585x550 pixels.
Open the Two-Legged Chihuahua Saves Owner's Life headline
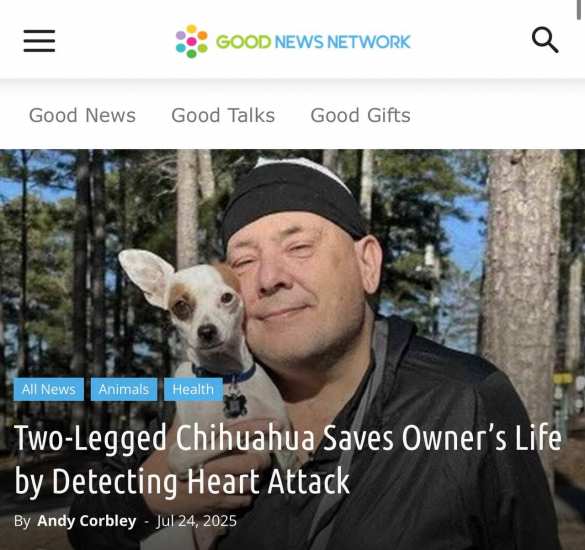pyautogui.click(x=288, y=438)
